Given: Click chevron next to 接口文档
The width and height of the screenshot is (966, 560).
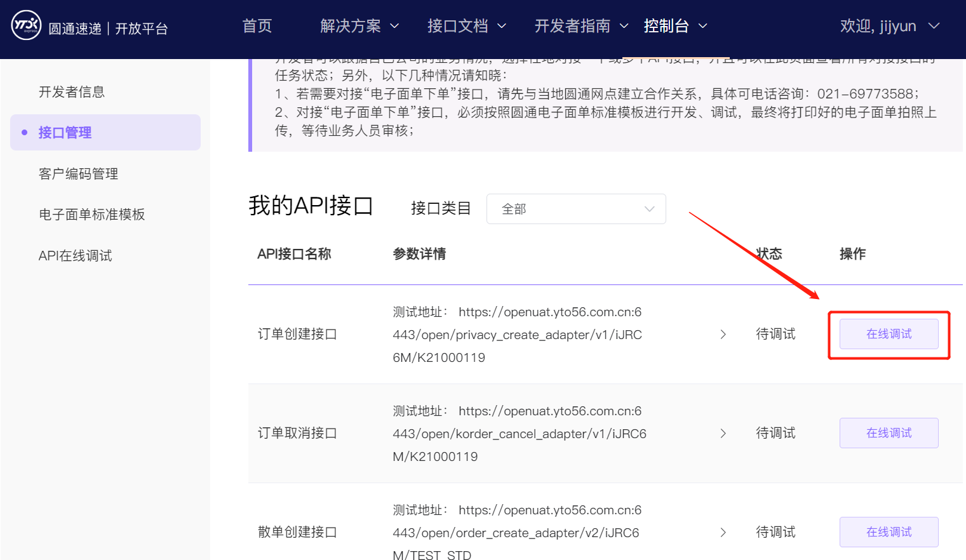Looking at the screenshot, I should click(502, 26).
